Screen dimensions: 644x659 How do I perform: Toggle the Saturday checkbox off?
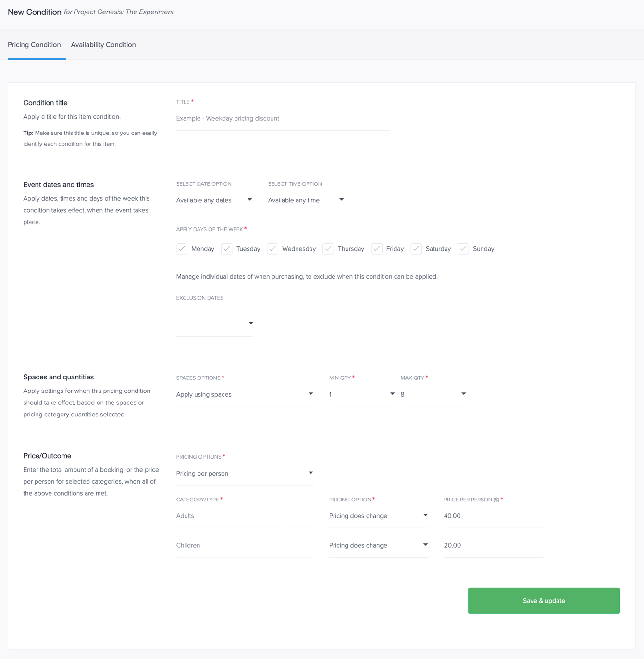[x=416, y=248]
